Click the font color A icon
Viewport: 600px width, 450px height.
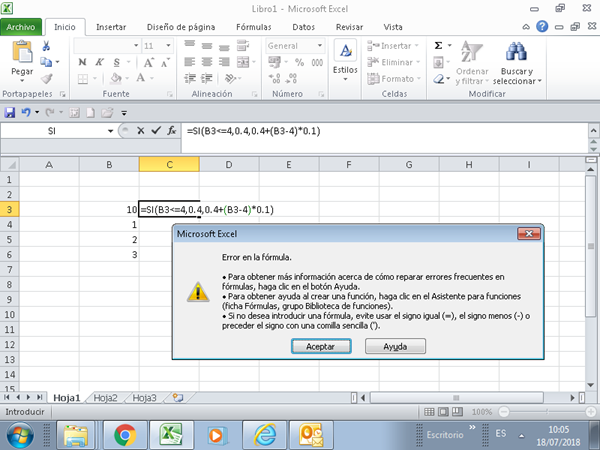tap(141, 78)
